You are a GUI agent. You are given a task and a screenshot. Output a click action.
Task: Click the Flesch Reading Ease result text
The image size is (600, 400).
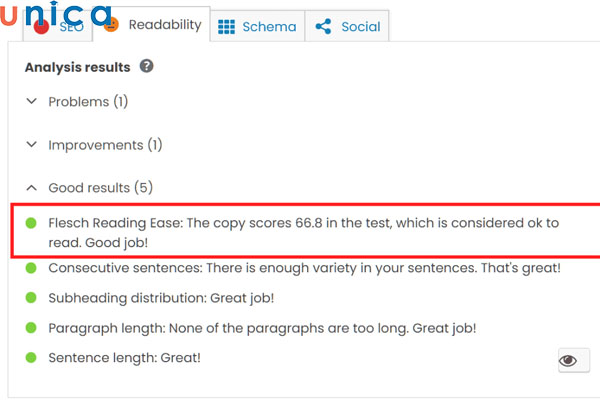tap(300, 232)
